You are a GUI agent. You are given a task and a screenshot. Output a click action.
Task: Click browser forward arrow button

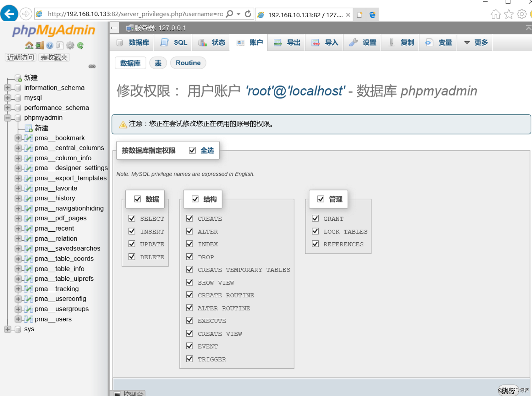(26, 14)
